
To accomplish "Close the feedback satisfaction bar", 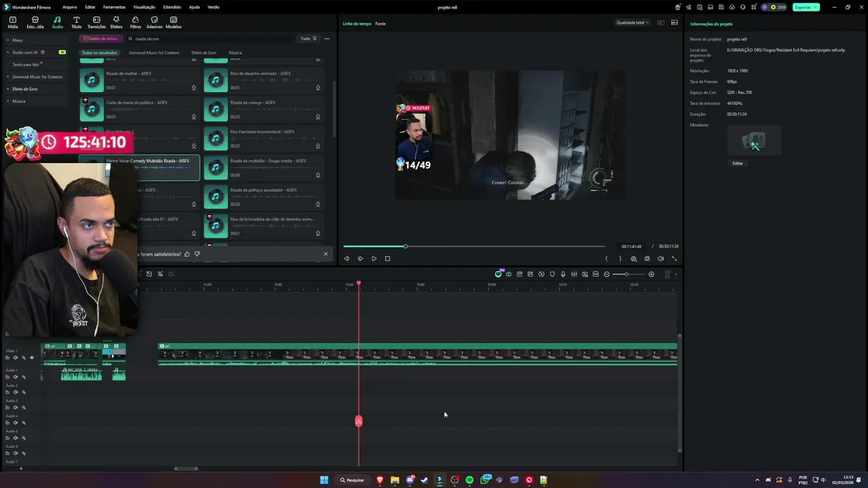I will [325, 254].
